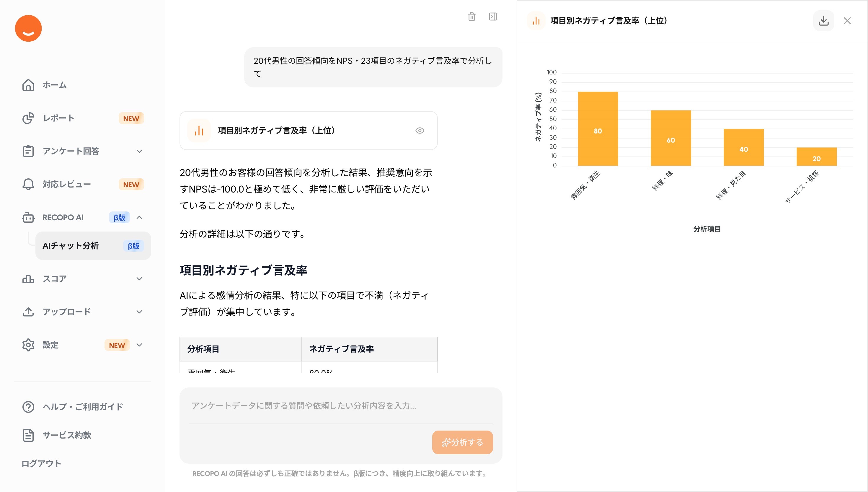This screenshot has width=868, height=492.
Task: Go to ホーム via the house icon
Action: [x=28, y=85]
